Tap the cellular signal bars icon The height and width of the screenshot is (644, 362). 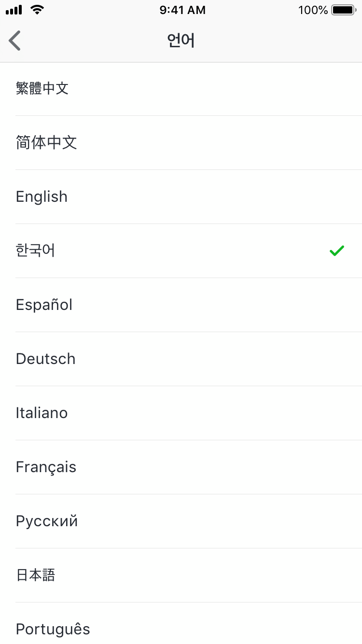pos(14,10)
